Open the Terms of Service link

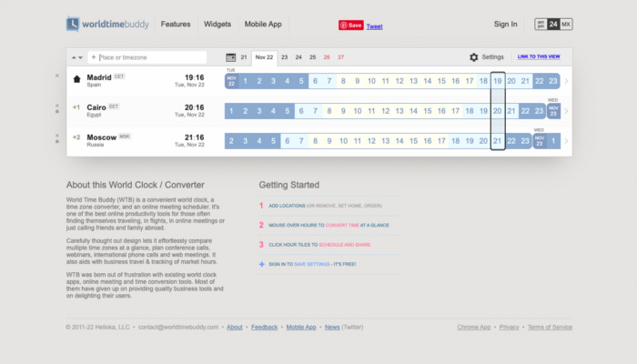tap(550, 327)
